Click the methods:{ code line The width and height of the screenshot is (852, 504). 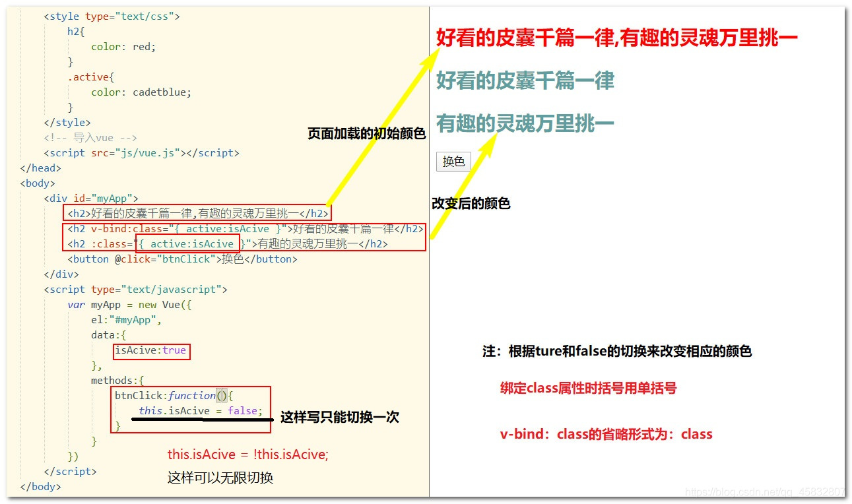coord(117,380)
